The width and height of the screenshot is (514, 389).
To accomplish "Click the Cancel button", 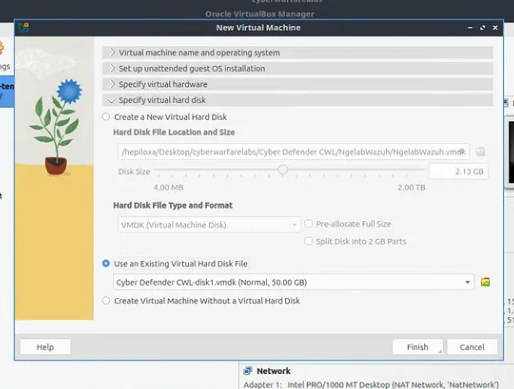I will click(472, 347).
